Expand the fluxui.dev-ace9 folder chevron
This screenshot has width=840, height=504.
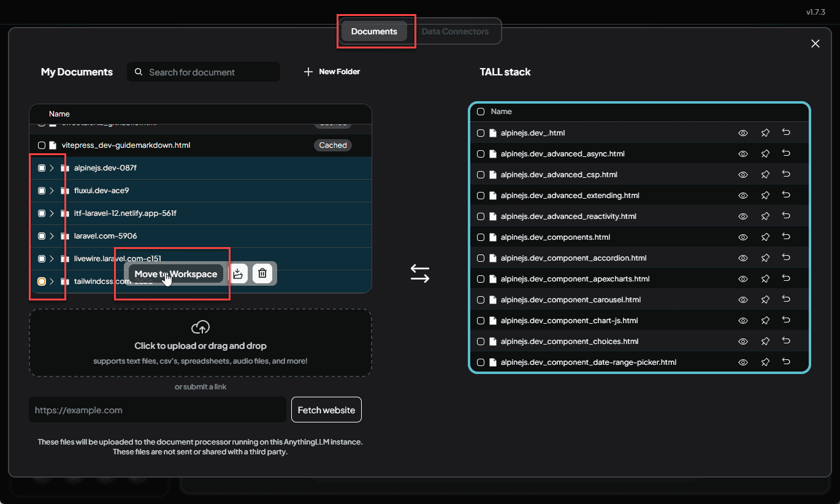tap(52, 191)
